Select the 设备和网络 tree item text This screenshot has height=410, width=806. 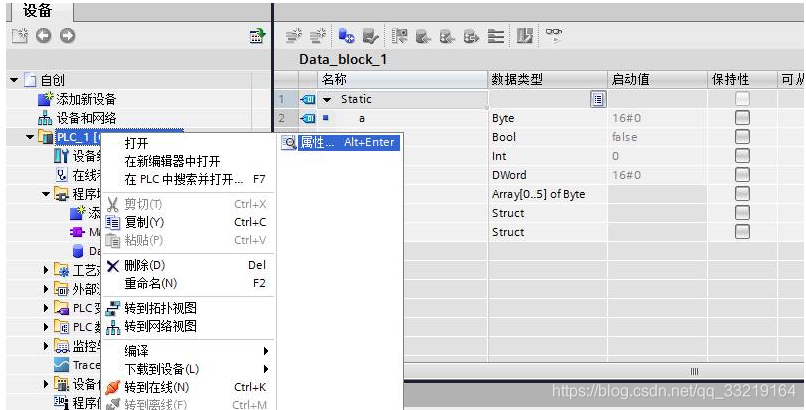[x=86, y=118]
